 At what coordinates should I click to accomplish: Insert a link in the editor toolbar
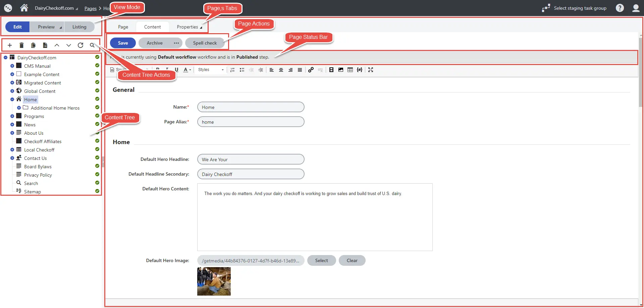pos(311,70)
